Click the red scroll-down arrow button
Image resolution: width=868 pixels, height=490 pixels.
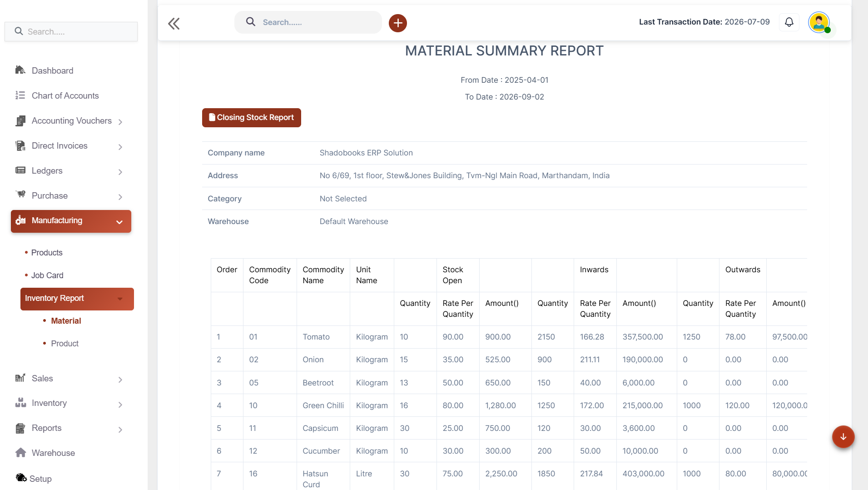point(843,437)
